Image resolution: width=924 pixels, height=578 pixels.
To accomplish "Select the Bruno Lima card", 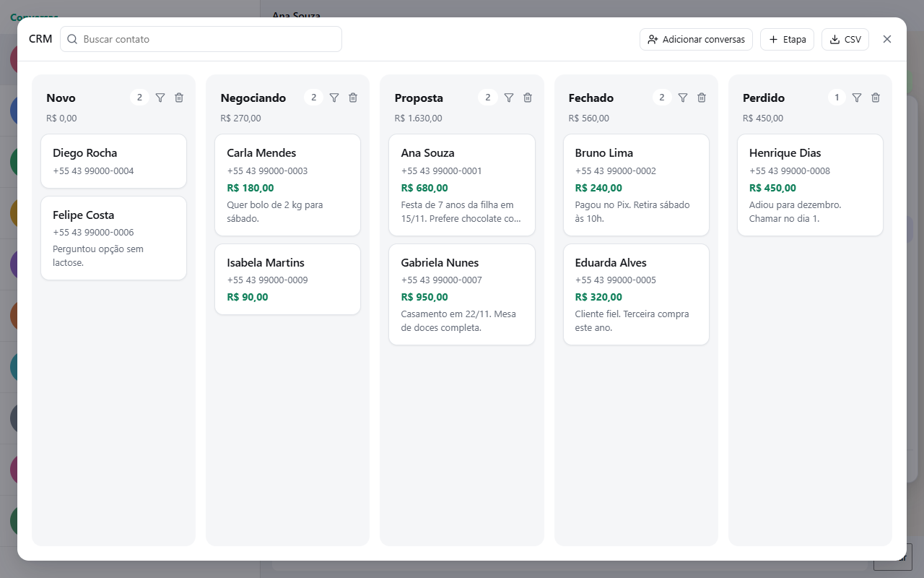I will pyautogui.click(x=636, y=185).
